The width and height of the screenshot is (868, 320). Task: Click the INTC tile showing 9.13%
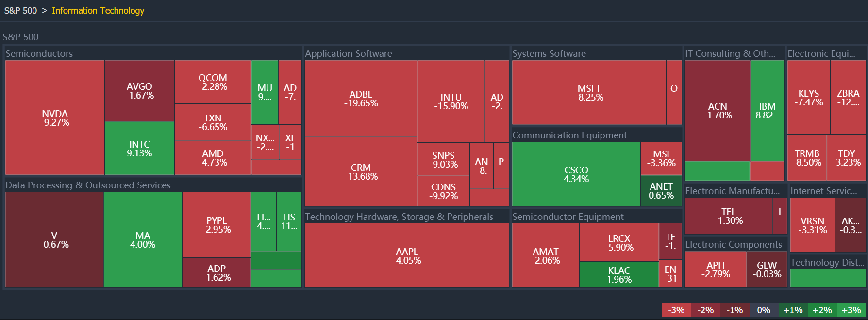139,148
